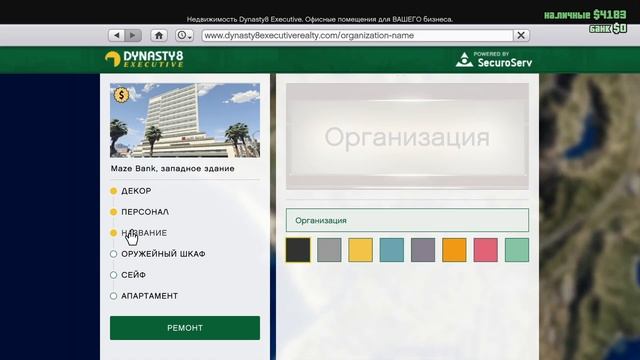
Task: Choose the yellow color swatch
Action: click(x=360, y=250)
